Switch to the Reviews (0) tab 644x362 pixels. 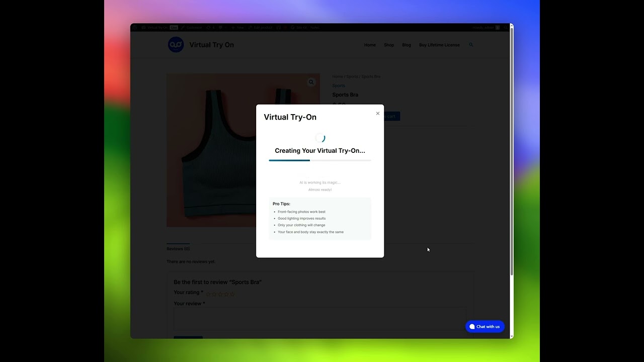click(178, 249)
